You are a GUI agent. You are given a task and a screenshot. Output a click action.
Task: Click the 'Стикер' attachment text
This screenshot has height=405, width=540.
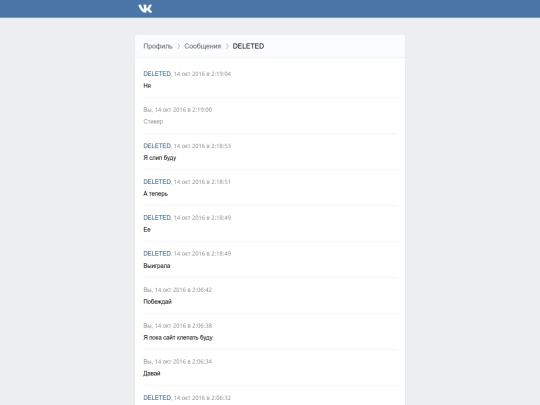pos(153,122)
